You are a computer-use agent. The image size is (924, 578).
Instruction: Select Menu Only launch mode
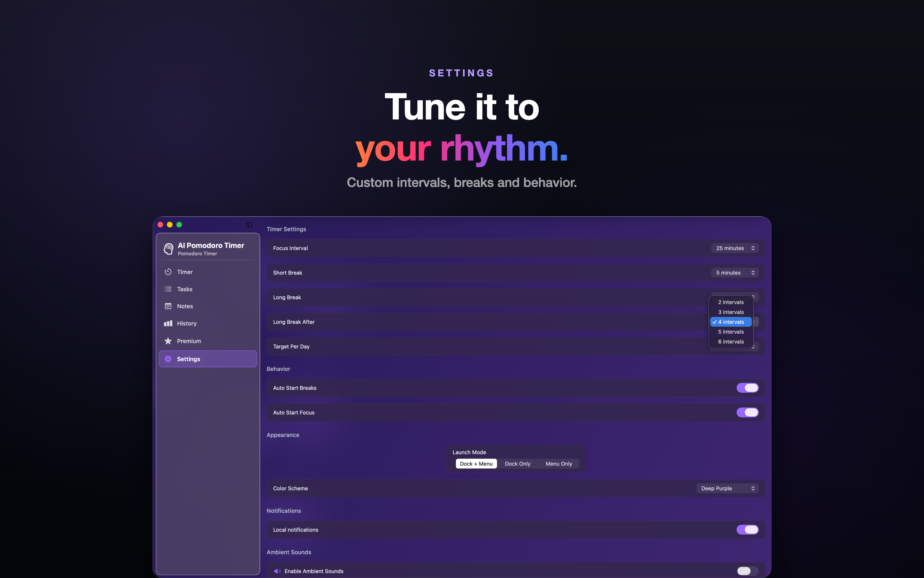click(x=559, y=464)
